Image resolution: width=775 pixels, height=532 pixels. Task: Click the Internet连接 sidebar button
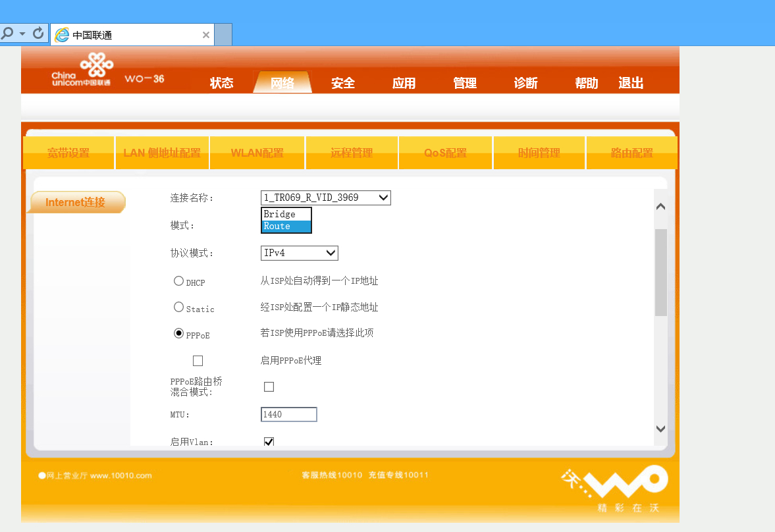(76, 202)
